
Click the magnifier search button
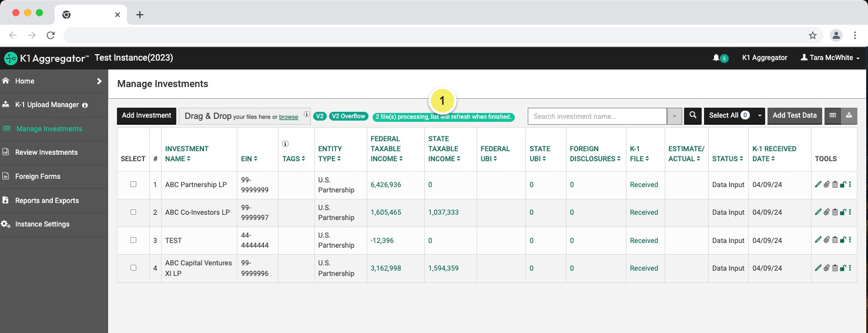(x=693, y=116)
